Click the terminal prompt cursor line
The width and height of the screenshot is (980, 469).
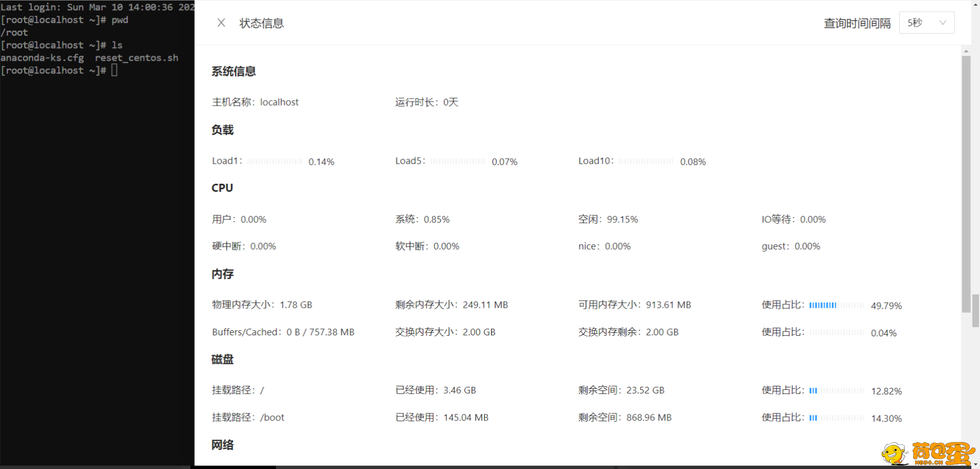tap(59, 70)
